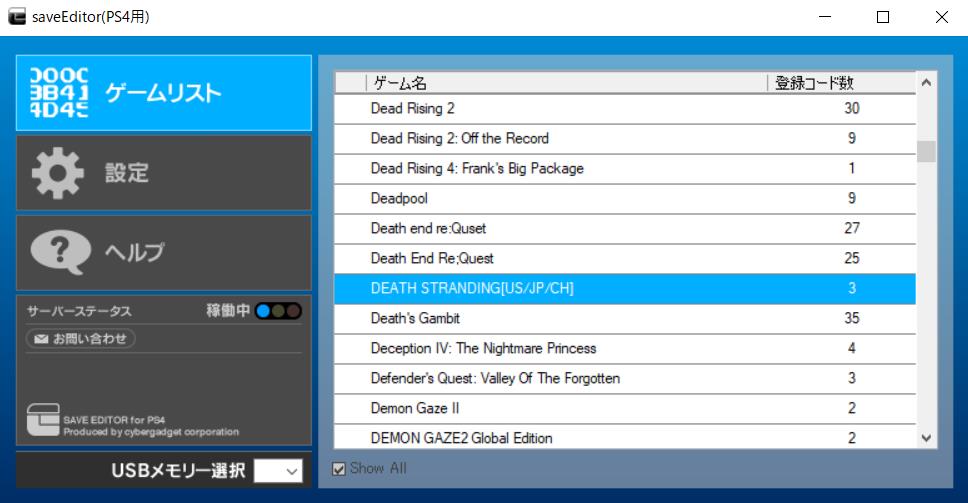Sort by ゲーム名 column header
This screenshot has width=968, height=503.
point(566,83)
